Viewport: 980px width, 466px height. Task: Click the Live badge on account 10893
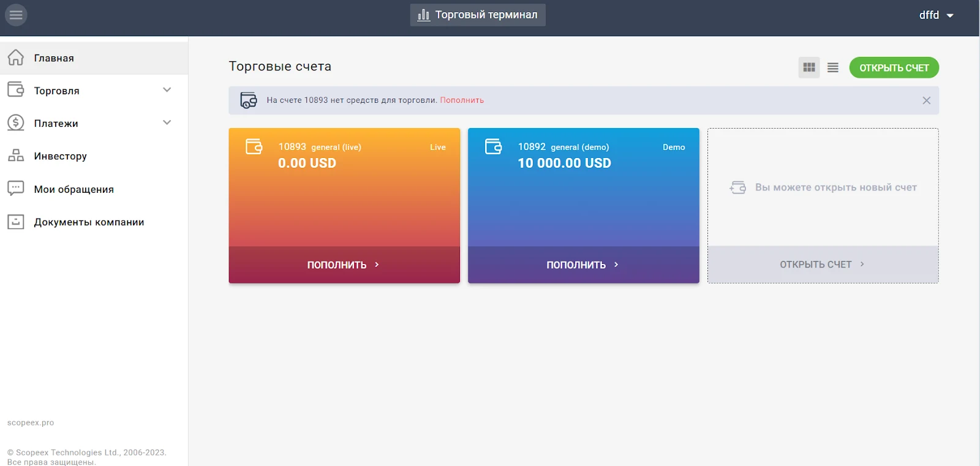(438, 147)
